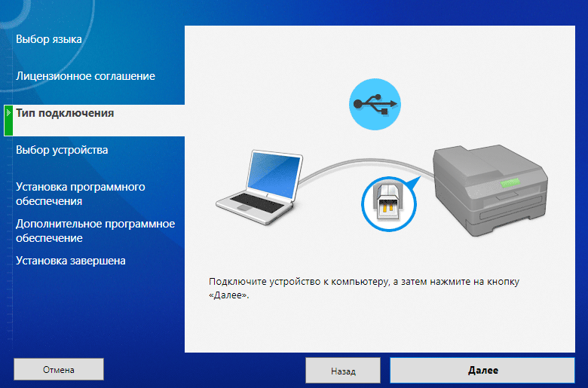Click the instruction text Подключите устройство
Viewport: 588px width, 388px height.
tap(364, 288)
